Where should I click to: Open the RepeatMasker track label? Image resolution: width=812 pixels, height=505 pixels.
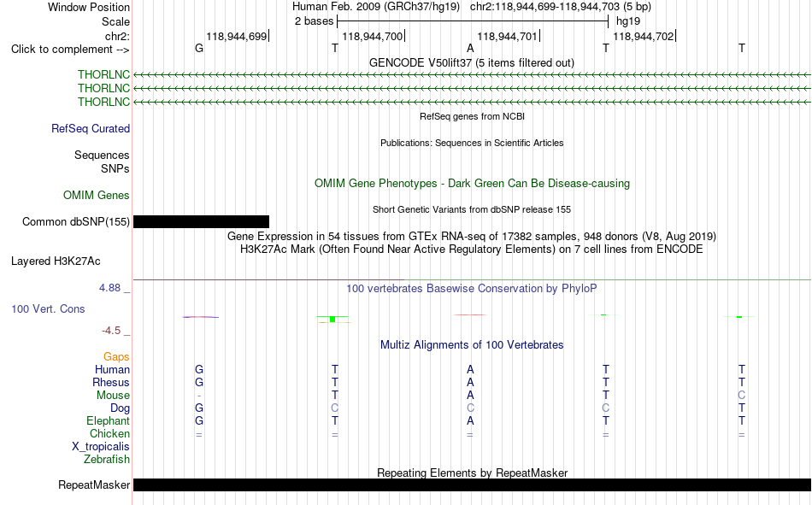point(94,484)
